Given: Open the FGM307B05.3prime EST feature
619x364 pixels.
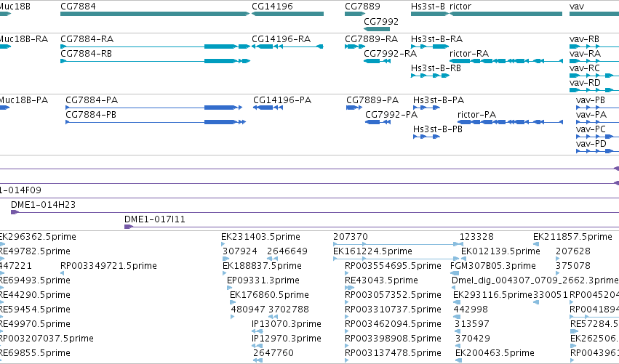Looking at the screenshot, I should [x=455, y=273].
